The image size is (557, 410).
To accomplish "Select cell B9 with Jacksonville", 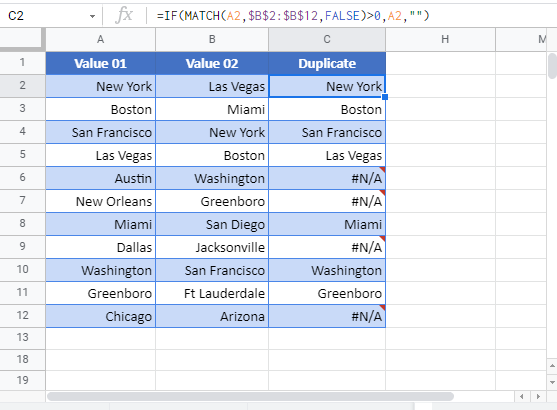I will [x=212, y=247].
